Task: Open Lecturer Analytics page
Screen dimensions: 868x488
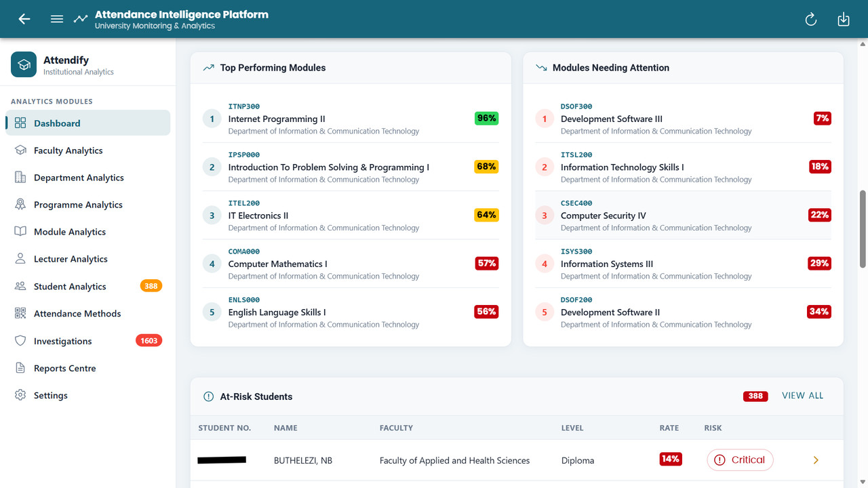Action: click(88, 258)
